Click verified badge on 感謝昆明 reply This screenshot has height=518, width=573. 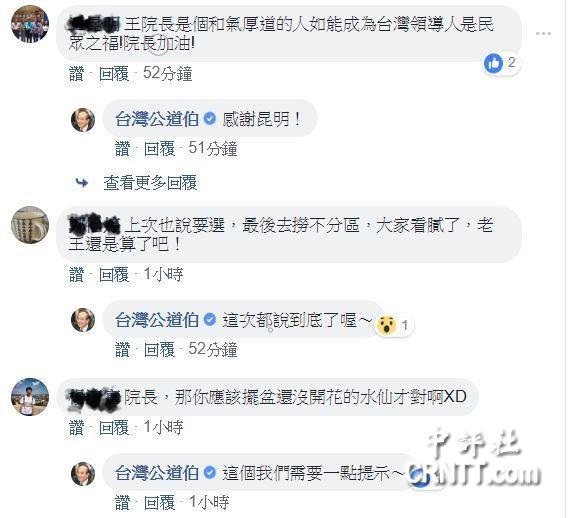[209, 118]
